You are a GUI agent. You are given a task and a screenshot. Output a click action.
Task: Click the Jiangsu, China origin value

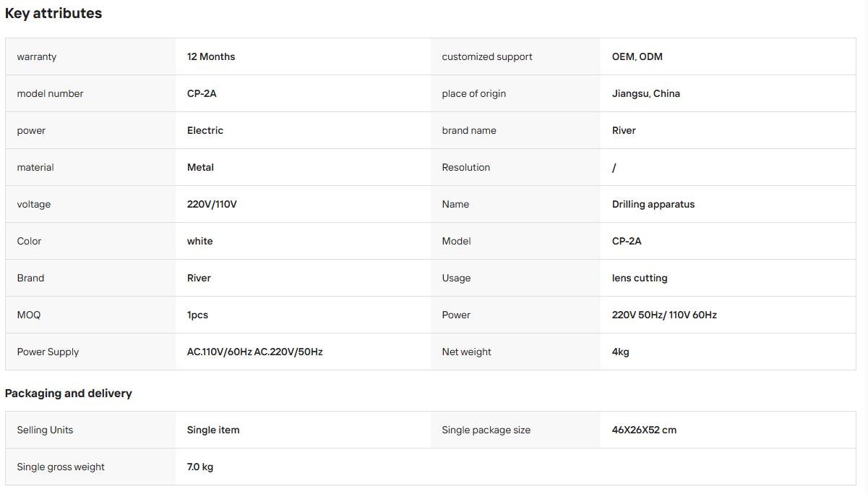point(646,93)
